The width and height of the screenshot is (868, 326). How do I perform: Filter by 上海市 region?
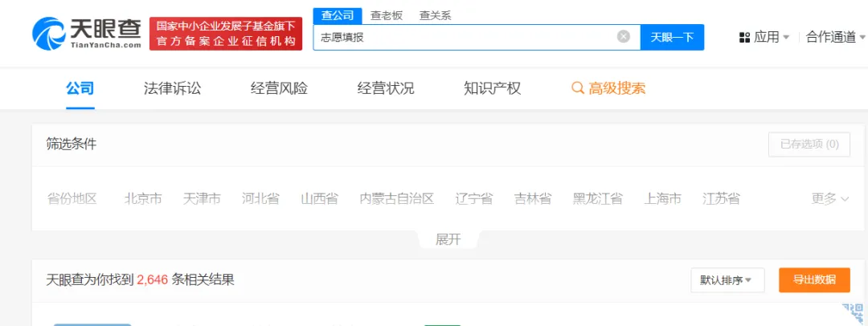(x=662, y=198)
